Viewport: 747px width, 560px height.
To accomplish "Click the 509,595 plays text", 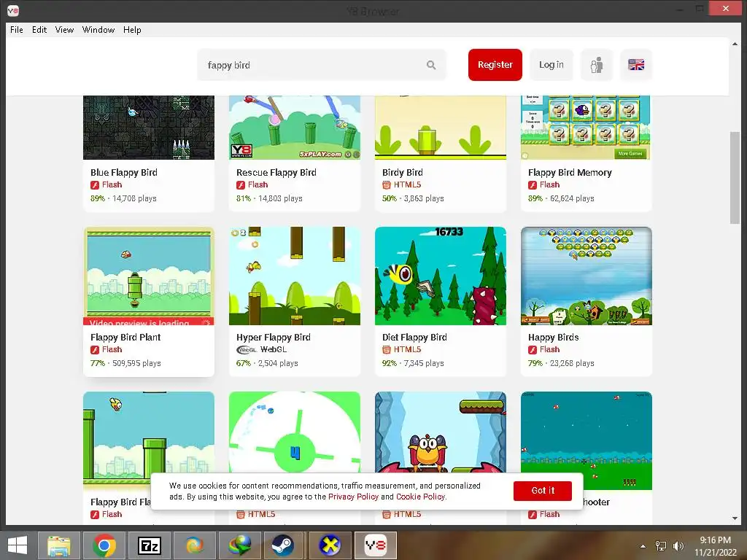I will point(136,363).
